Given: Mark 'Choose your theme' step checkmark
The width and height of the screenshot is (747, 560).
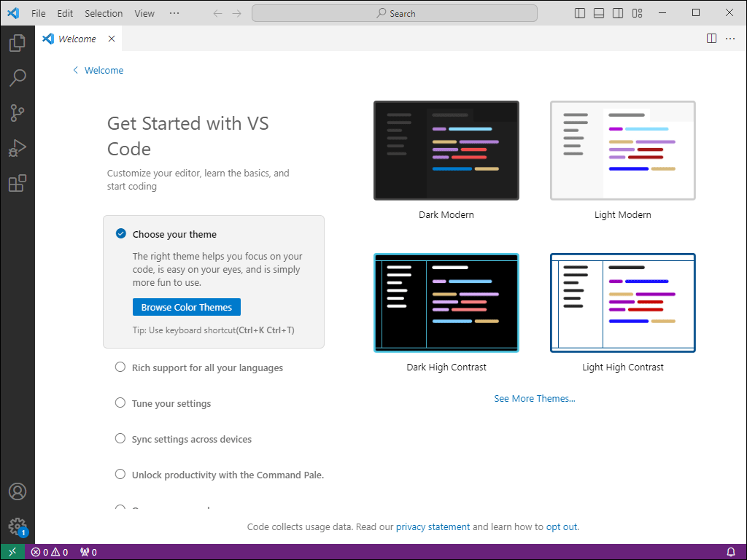Looking at the screenshot, I should [x=121, y=234].
